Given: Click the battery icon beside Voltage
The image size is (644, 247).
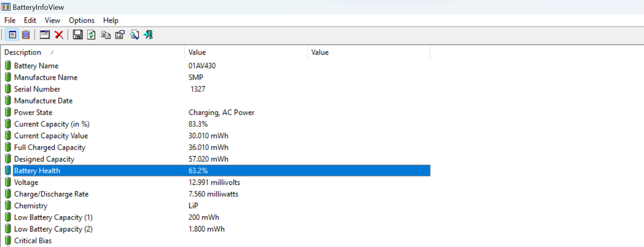Looking at the screenshot, I should point(8,182).
